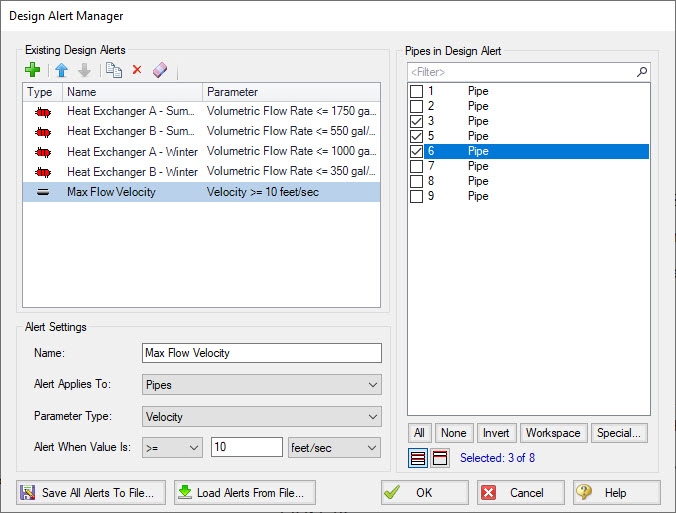Uncheck the box for Pipe 6

pyautogui.click(x=416, y=151)
